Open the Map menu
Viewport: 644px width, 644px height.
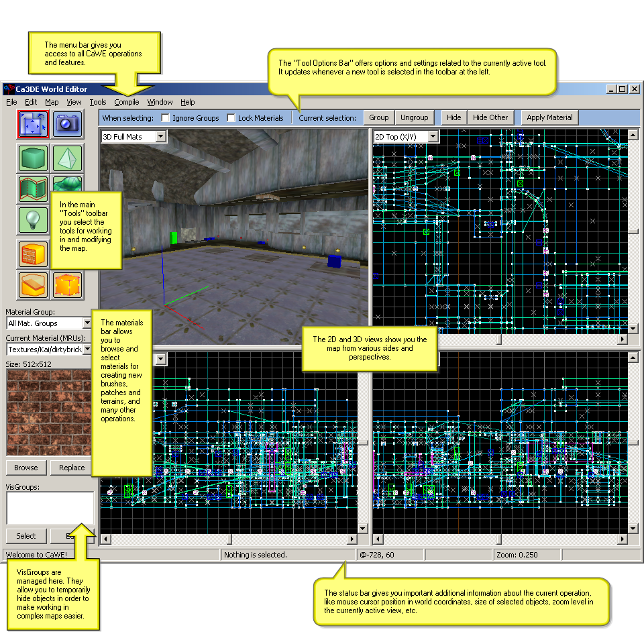(52, 102)
